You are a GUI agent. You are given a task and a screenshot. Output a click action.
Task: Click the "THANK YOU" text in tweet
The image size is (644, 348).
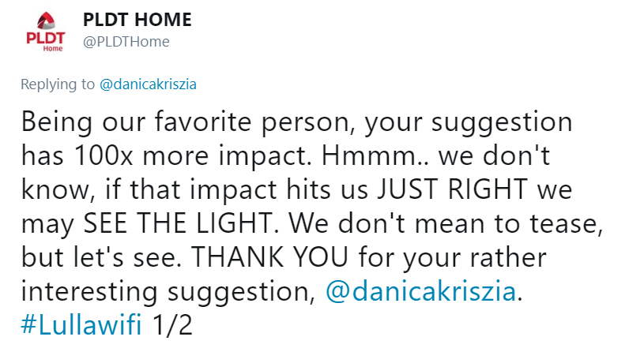tap(269, 257)
